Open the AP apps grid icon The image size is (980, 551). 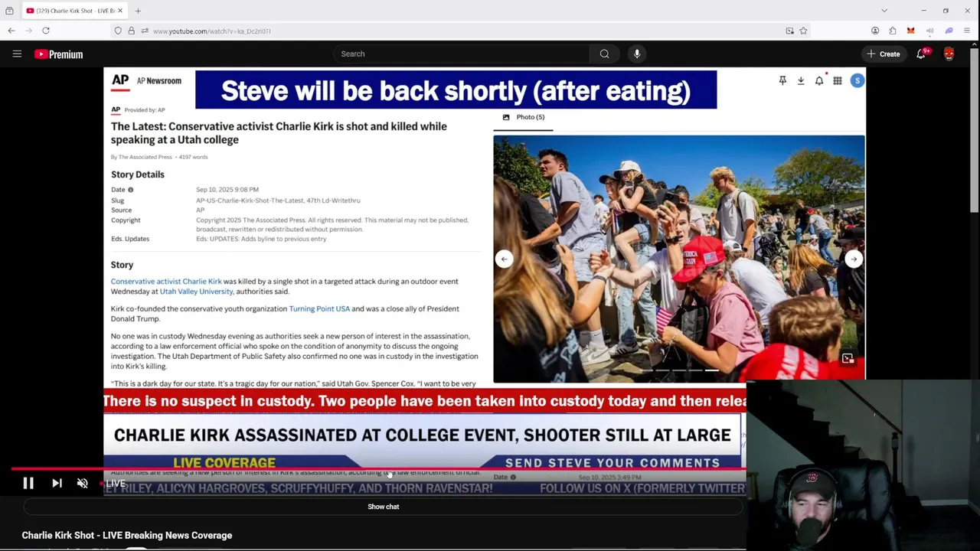(838, 80)
